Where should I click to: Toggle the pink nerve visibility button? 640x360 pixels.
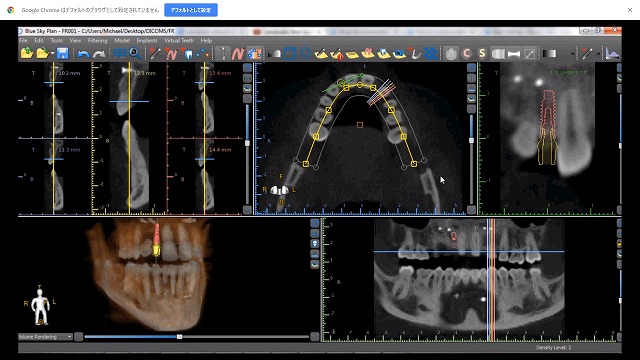[x=238, y=53]
